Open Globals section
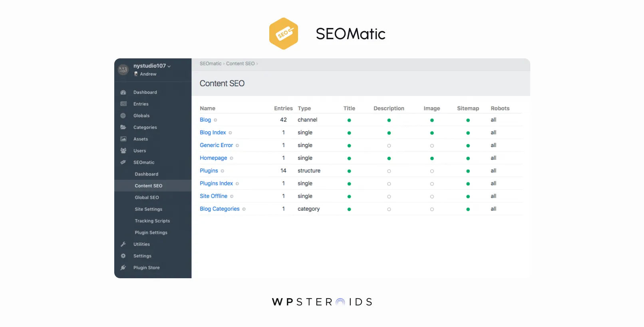The width and height of the screenshot is (644, 327). 141,116
